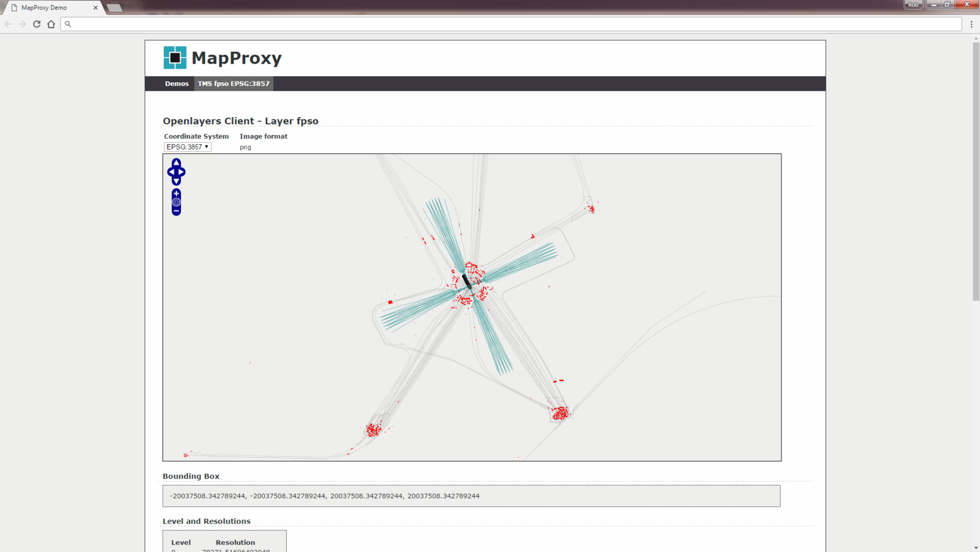
Task: Open the EPSG:3857 coordinate system dropdown
Action: click(x=188, y=147)
